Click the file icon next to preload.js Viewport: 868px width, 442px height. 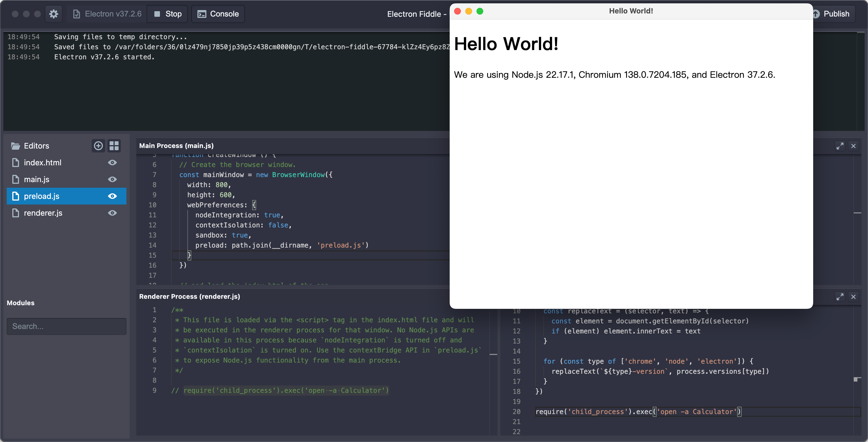click(x=15, y=196)
